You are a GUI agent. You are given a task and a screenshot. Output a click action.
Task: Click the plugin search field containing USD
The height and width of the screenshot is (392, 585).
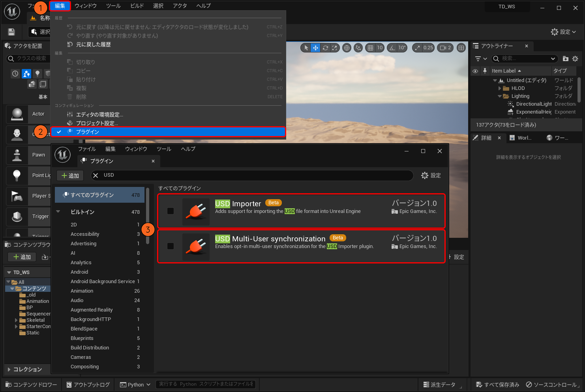pyautogui.click(x=253, y=175)
